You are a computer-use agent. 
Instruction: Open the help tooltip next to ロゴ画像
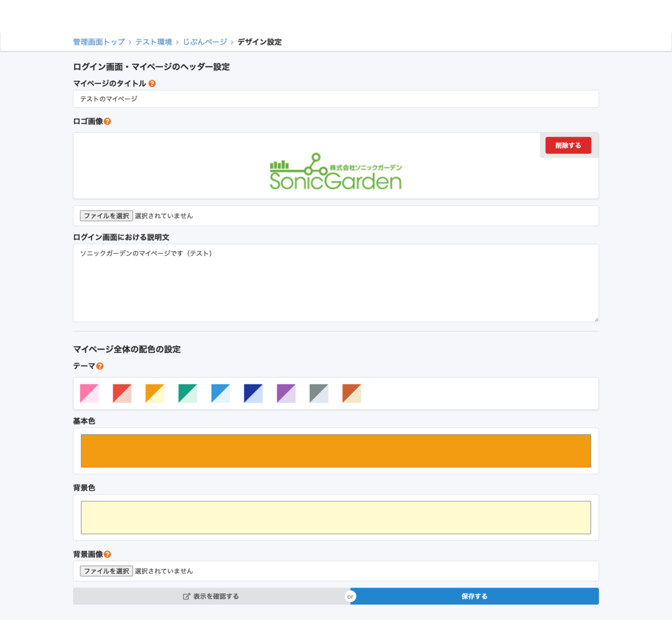[106, 122]
